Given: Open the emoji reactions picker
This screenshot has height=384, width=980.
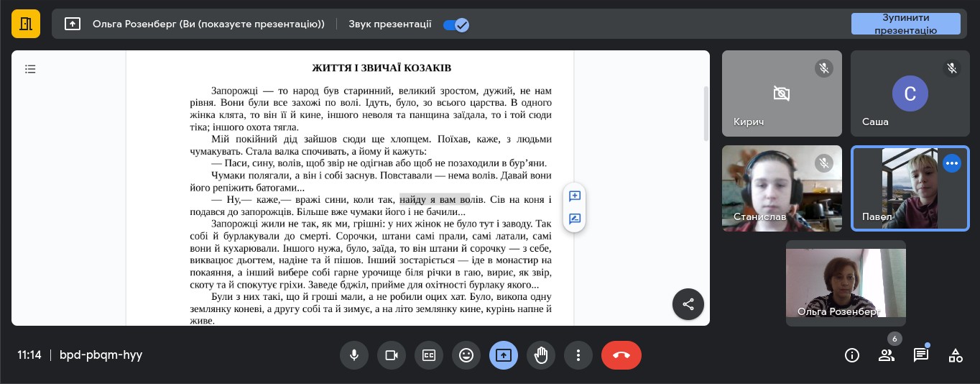Looking at the screenshot, I should 466,355.
